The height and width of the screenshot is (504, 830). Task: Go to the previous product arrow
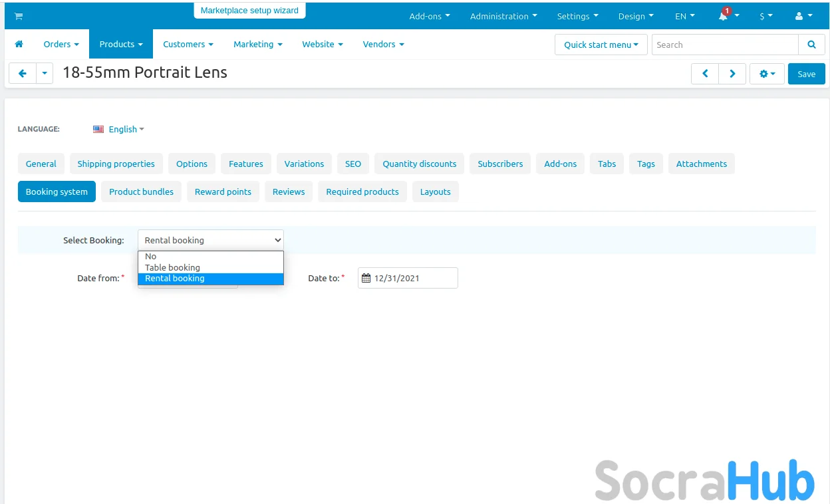(705, 74)
